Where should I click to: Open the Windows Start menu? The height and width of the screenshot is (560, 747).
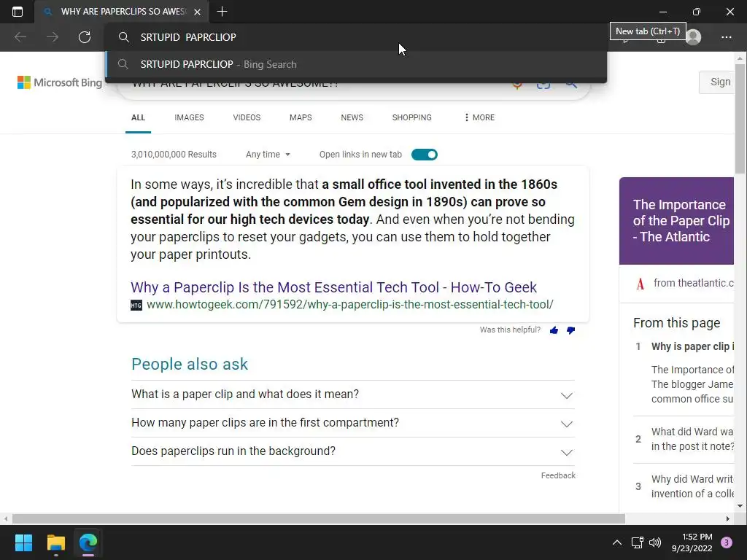23,542
